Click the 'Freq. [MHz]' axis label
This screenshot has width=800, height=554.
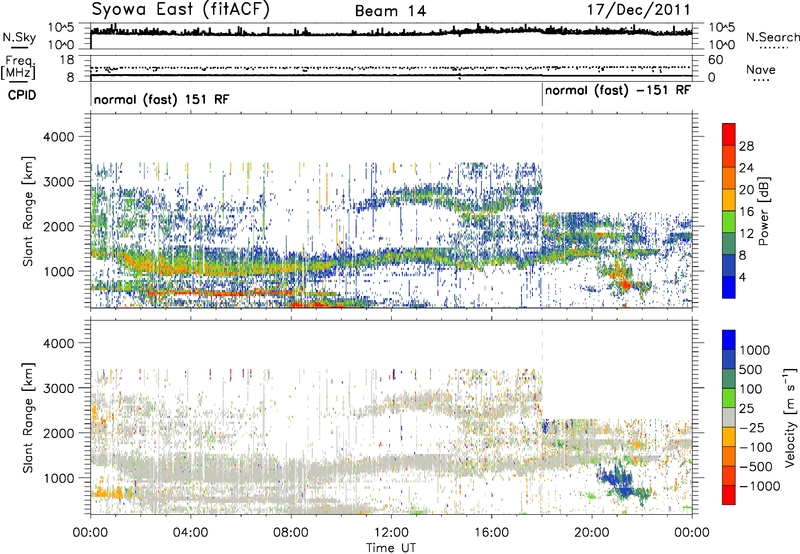point(18,67)
